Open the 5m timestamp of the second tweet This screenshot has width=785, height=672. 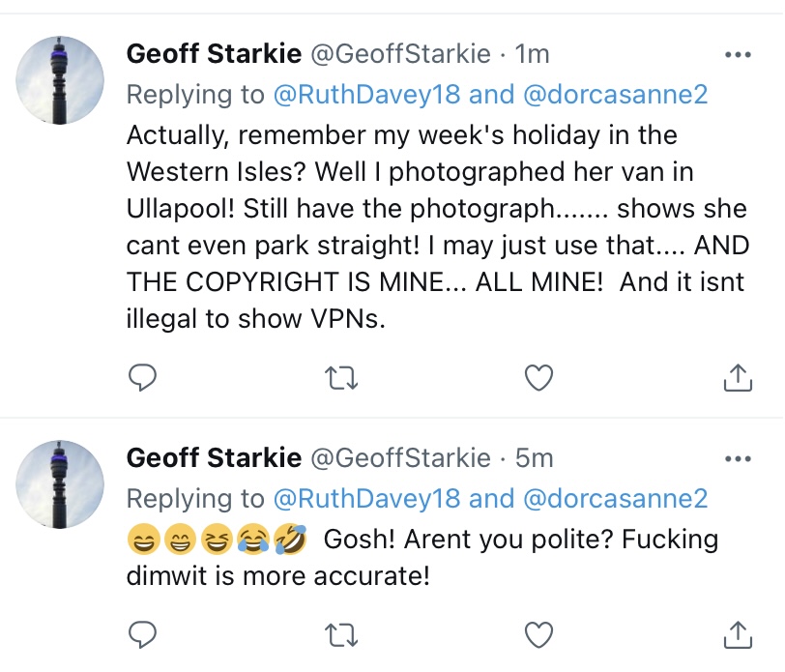pos(534,458)
